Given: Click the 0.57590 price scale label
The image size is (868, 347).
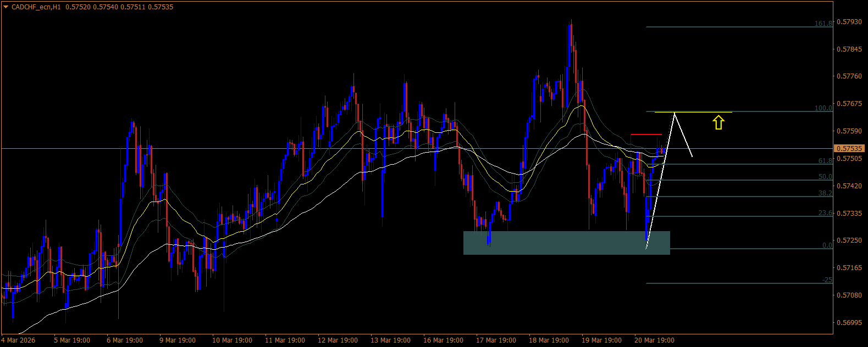Looking at the screenshot, I should [849, 131].
